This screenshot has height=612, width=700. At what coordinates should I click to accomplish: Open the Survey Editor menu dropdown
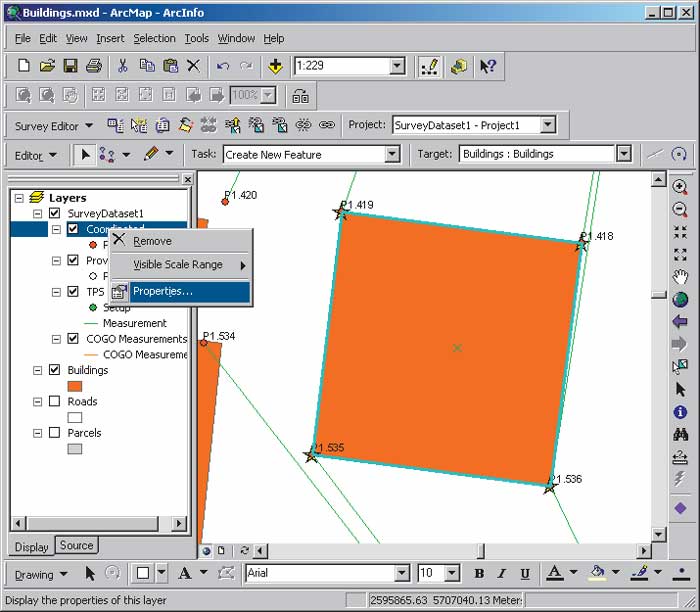coord(54,126)
